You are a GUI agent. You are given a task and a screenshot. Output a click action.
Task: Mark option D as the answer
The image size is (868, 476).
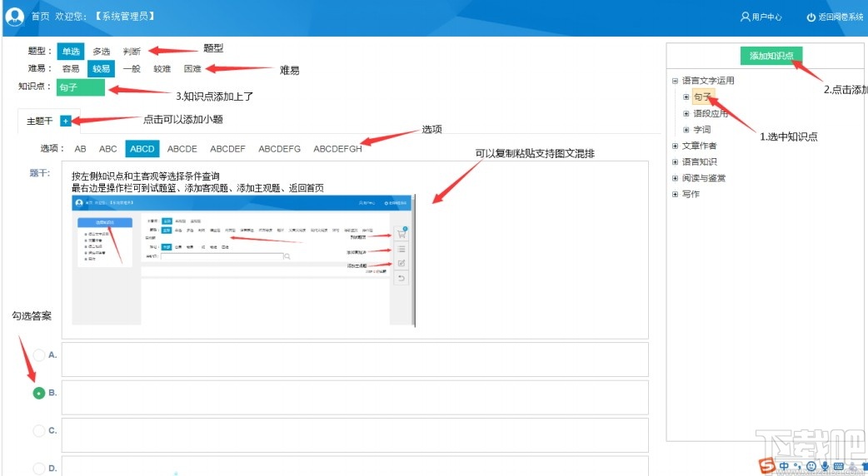[x=39, y=469]
